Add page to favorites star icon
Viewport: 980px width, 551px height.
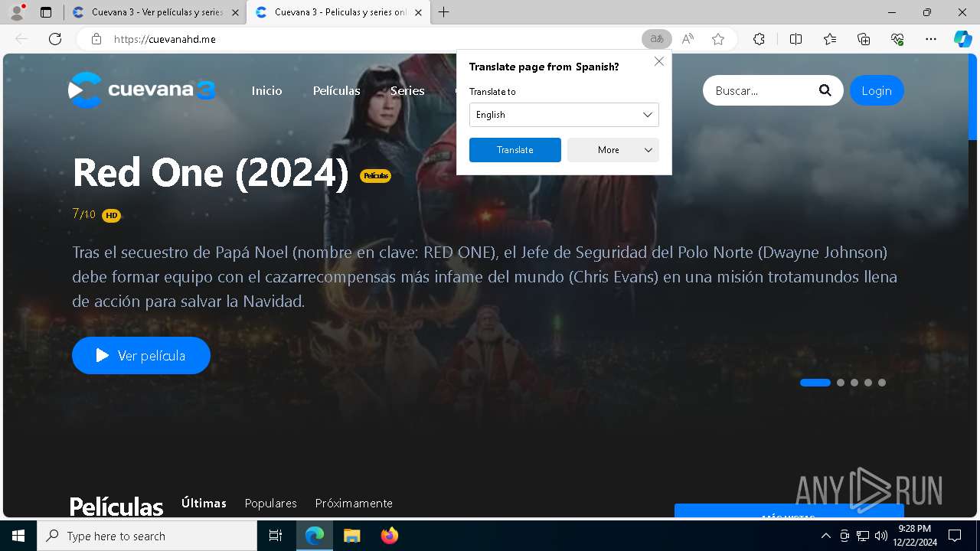click(718, 39)
